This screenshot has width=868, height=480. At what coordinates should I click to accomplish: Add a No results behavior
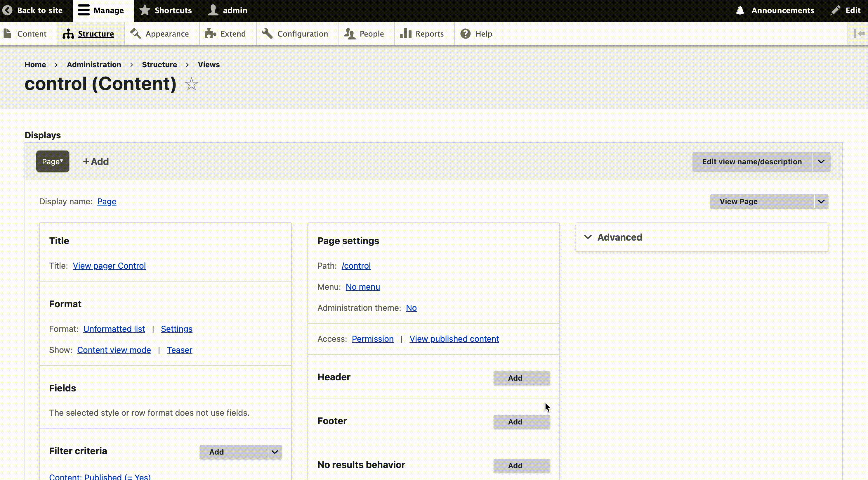522,466
